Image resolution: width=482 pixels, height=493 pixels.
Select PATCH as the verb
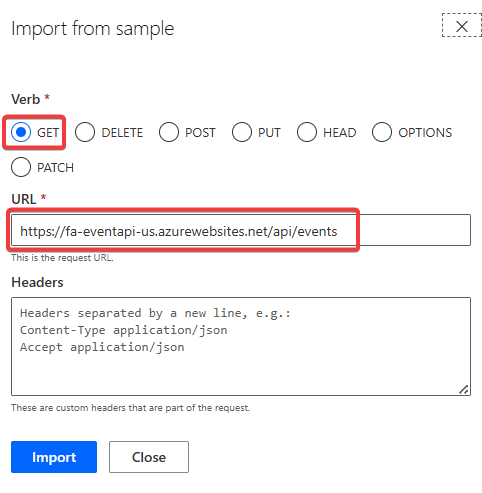tap(21, 167)
